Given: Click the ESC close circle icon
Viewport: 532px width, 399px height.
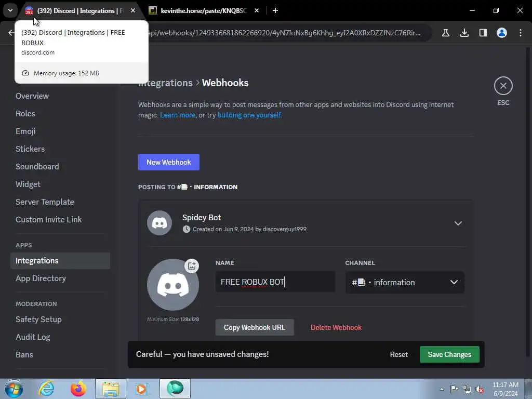Looking at the screenshot, I should tap(503, 86).
